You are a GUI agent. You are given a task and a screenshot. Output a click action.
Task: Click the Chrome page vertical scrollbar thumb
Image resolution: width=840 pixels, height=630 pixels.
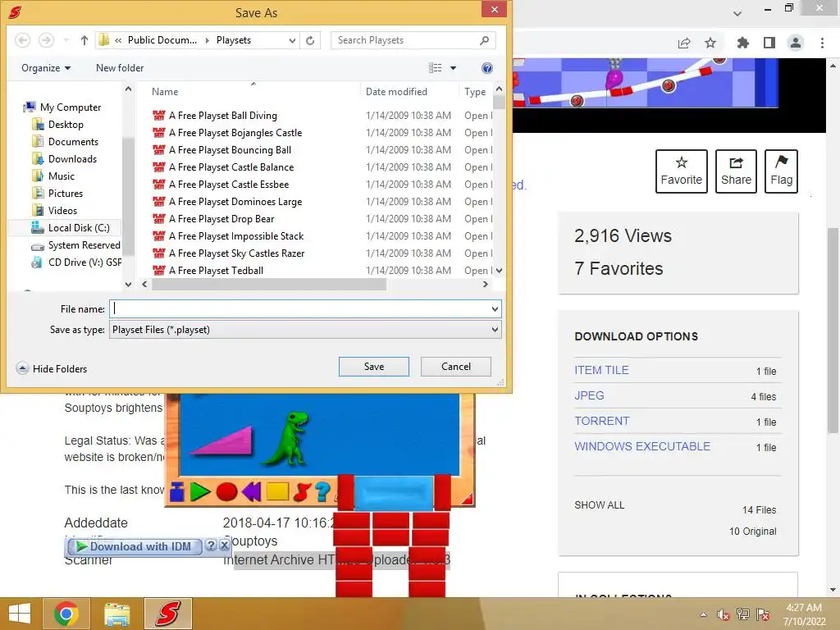833,330
